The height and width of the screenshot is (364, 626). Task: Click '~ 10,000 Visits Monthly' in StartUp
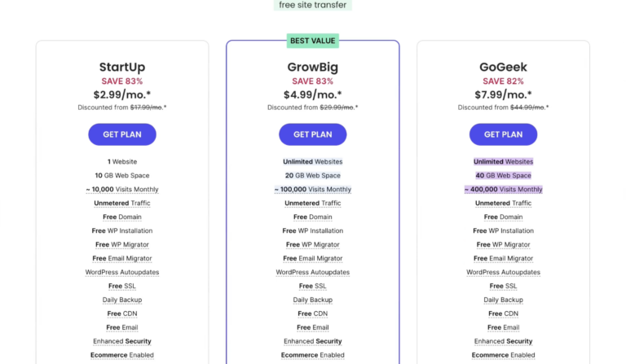coord(122,190)
